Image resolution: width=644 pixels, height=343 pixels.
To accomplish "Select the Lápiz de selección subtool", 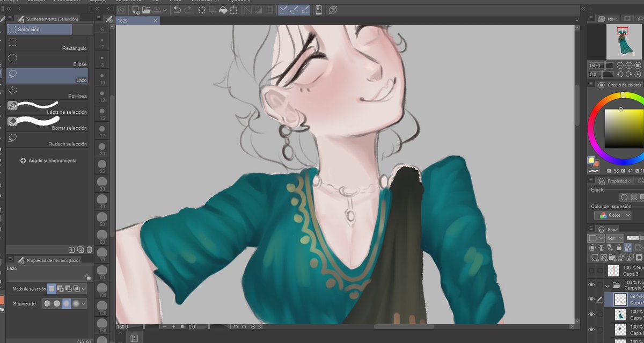I will tap(47, 108).
